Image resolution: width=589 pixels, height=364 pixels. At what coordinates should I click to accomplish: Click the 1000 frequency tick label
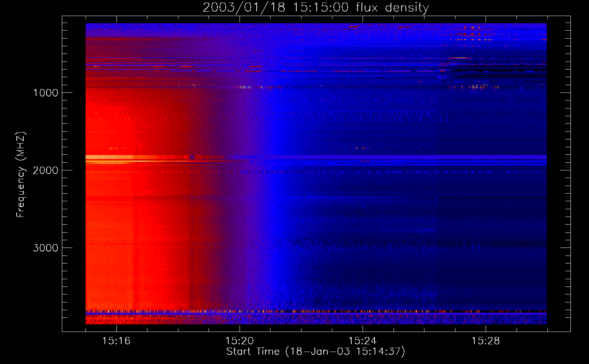coord(46,93)
